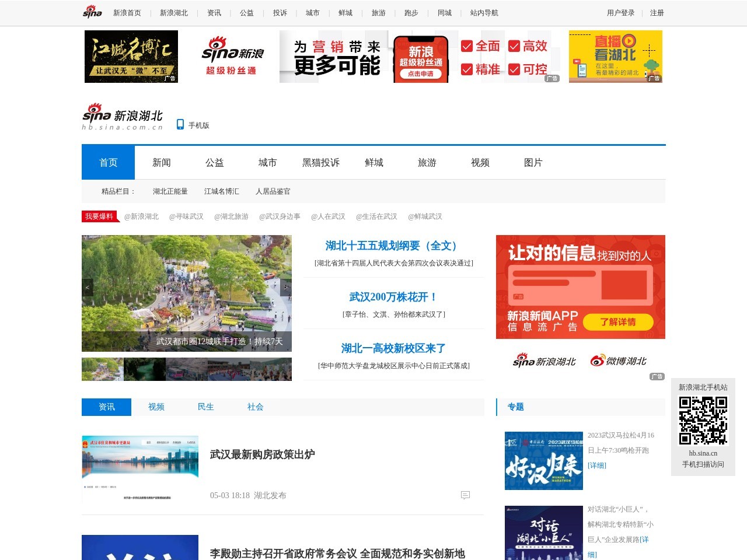This screenshot has width=747, height=560.
Task: Select the 资讯 news tab
Action: (x=106, y=407)
